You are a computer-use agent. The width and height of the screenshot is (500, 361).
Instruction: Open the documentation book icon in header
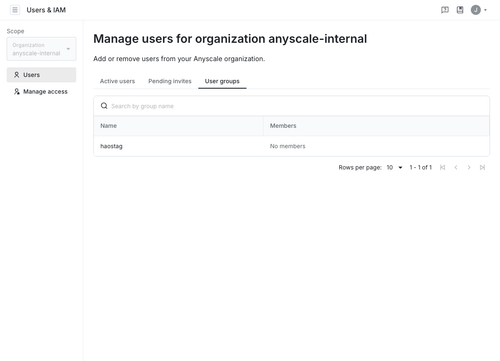click(460, 10)
